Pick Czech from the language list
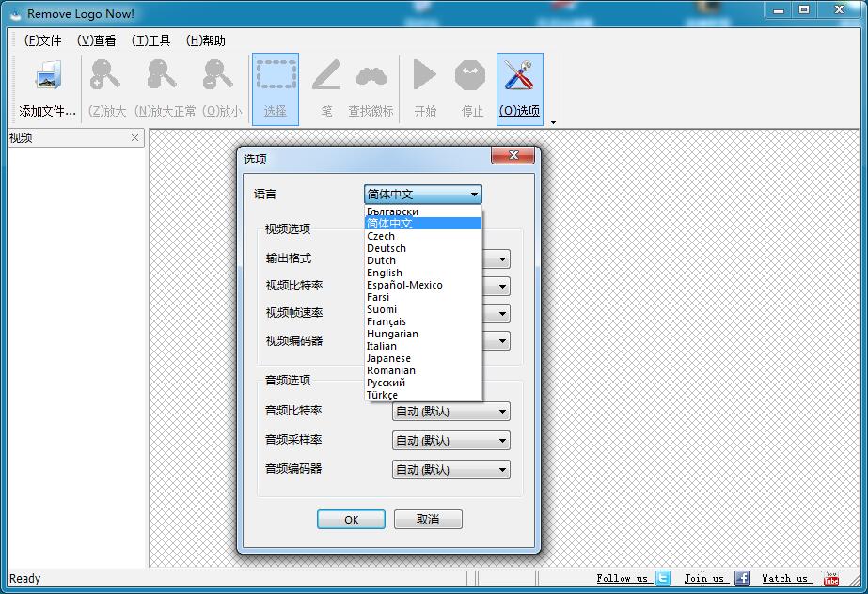The image size is (868, 594). pyautogui.click(x=423, y=236)
